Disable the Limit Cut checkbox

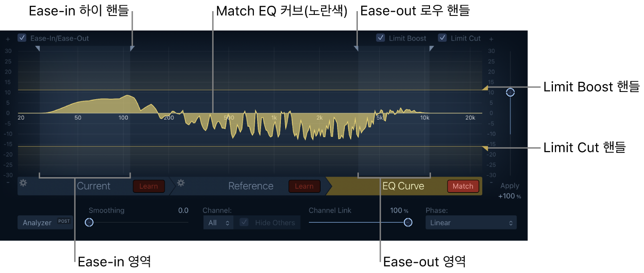[x=442, y=38]
